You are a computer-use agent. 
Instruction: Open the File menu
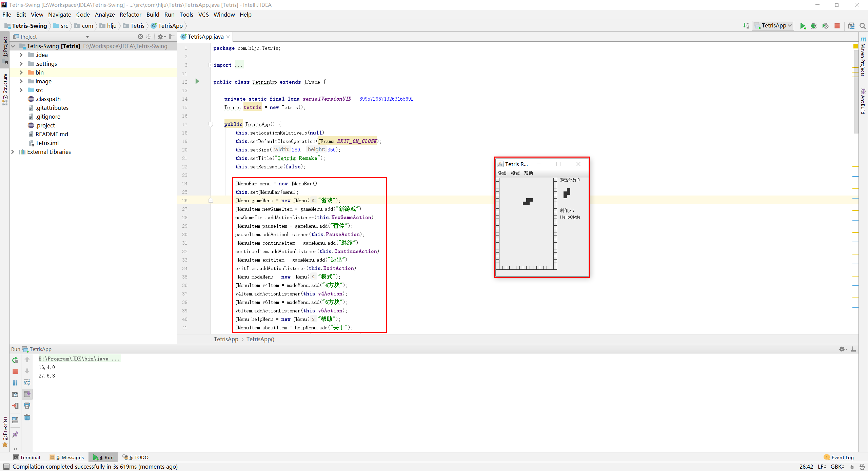click(7, 15)
